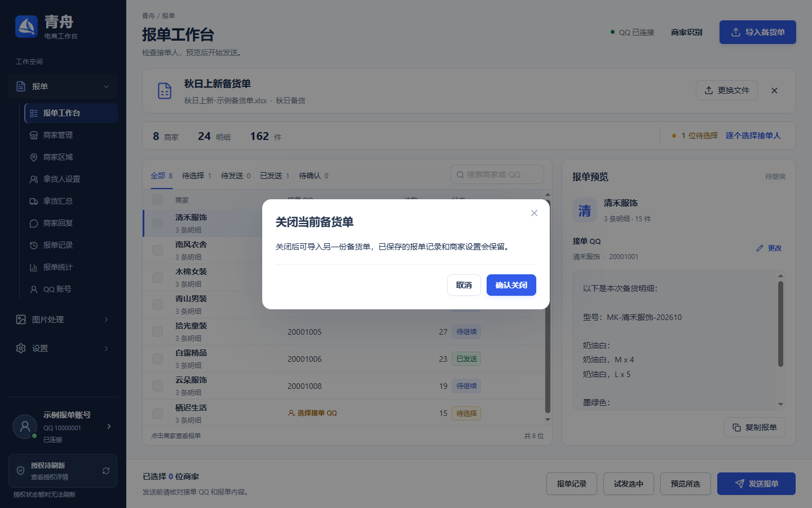Switch to the 全部 tab
The width and height of the screenshot is (812, 508).
pos(161,176)
